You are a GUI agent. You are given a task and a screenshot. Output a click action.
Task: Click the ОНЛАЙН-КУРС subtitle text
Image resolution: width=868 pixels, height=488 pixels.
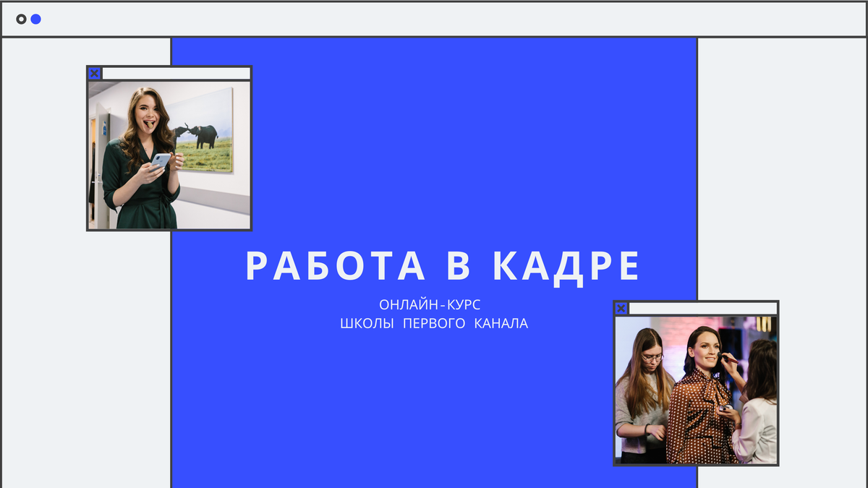430,304
